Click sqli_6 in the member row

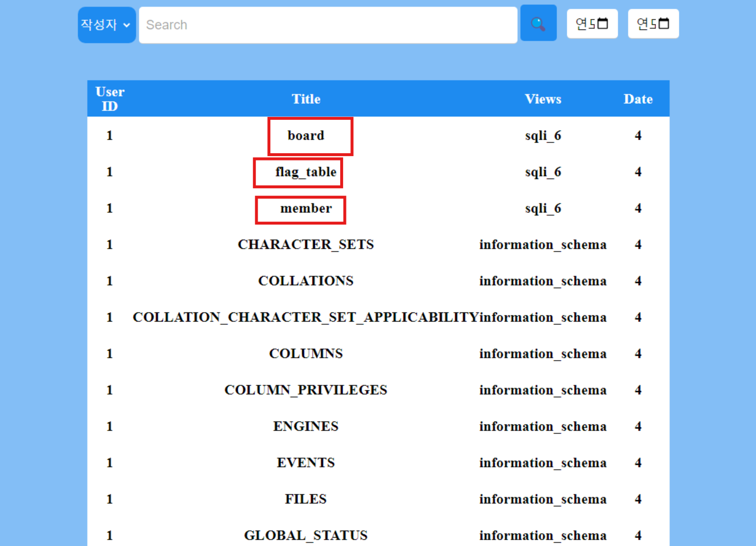click(543, 208)
